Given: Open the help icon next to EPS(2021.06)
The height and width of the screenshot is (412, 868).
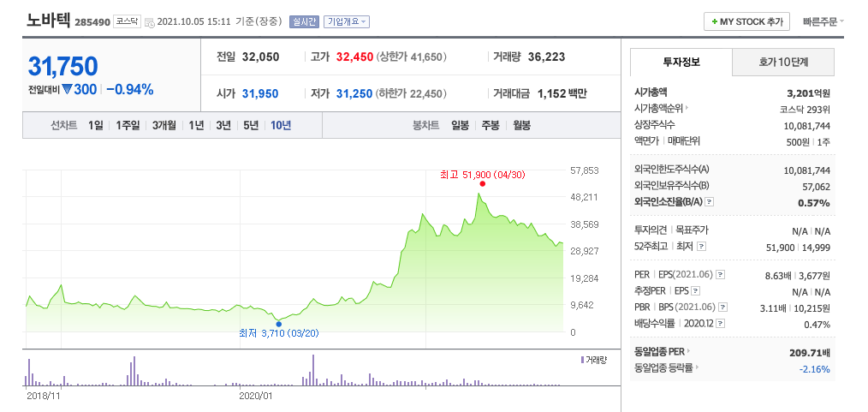Looking at the screenshot, I should (x=721, y=275).
